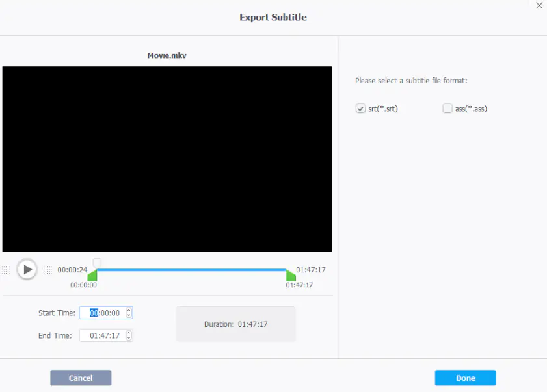Click the frame-step icon right of Play
Viewport: 547px width, 392px height.
click(x=47, y=269)
